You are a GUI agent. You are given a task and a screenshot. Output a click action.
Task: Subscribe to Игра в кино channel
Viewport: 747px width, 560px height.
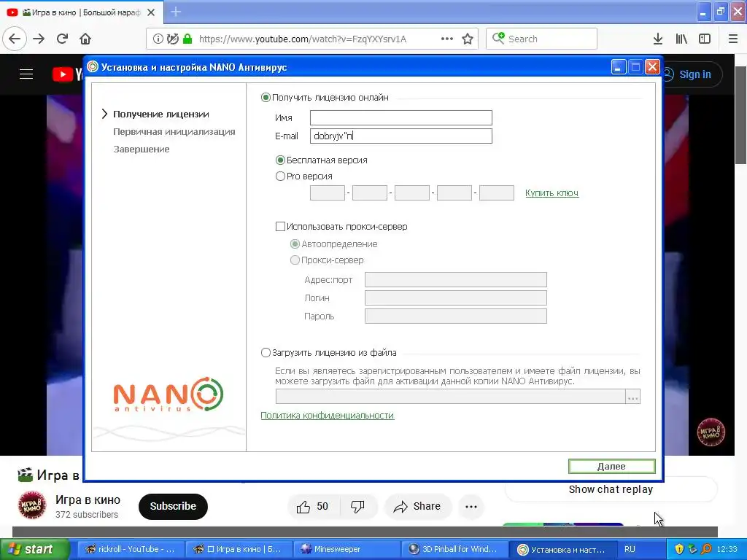[x=173, y=506]
